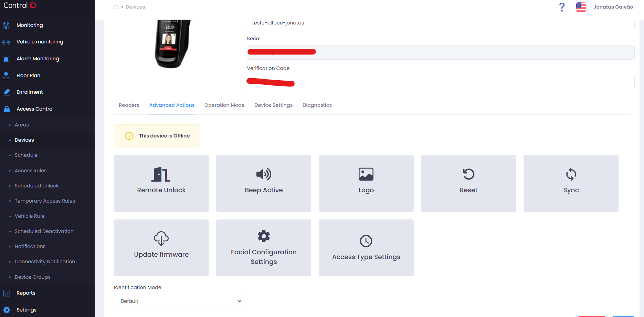This screenshot has height=317, width=644.
Task: Click the Monitoring text label in sidebar
Action: (30, 25)
